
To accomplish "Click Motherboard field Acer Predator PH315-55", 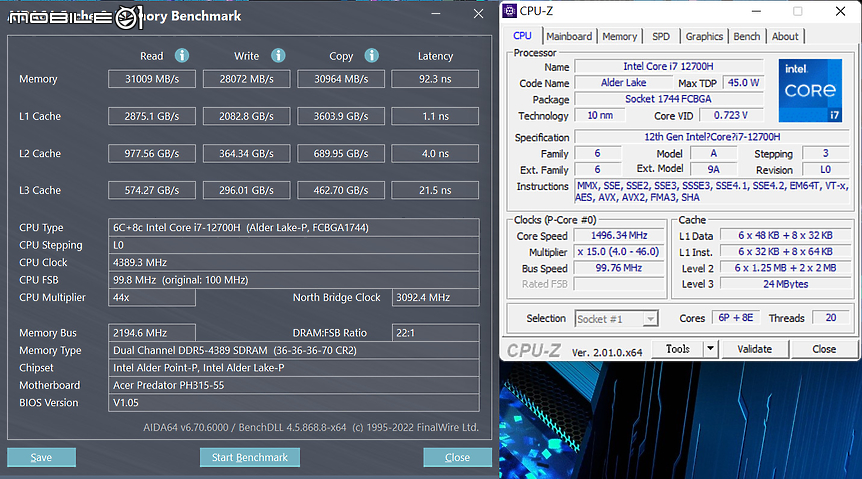I will 294,385.
